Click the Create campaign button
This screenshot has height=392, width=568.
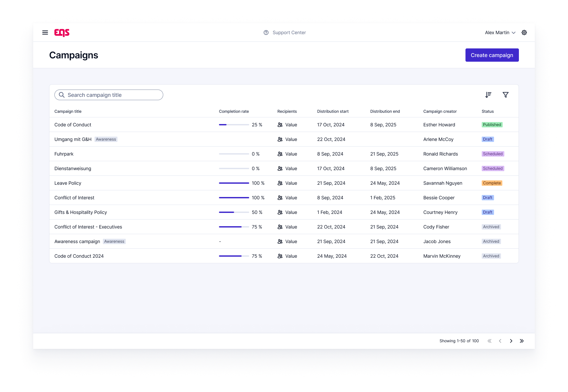[492, 55]
